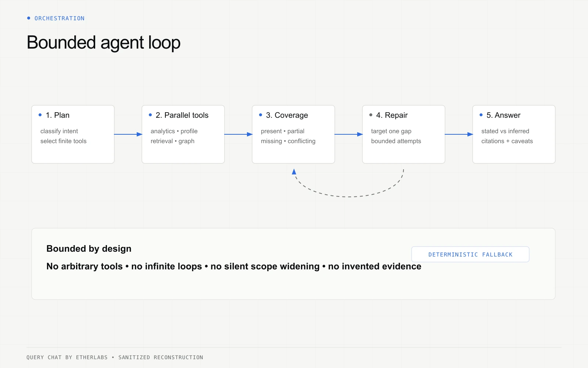Select the '3. Coverage' step heading
The image size is (588, 368).
coord(287,115)
